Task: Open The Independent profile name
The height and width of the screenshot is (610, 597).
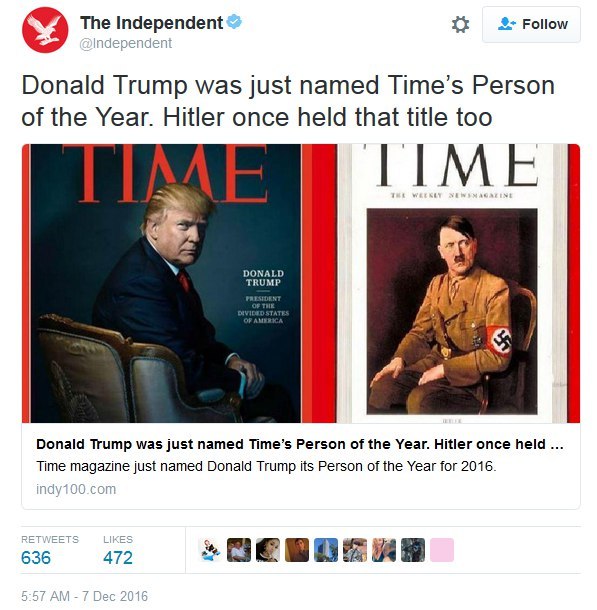Action: pyautogui.click(x=152, y=23)
